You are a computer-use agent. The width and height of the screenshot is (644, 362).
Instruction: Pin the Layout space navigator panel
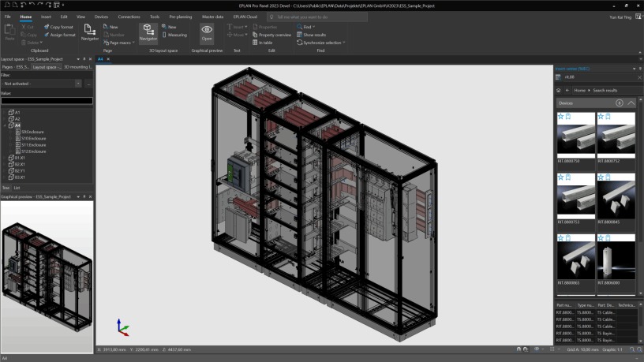(84, 59)
